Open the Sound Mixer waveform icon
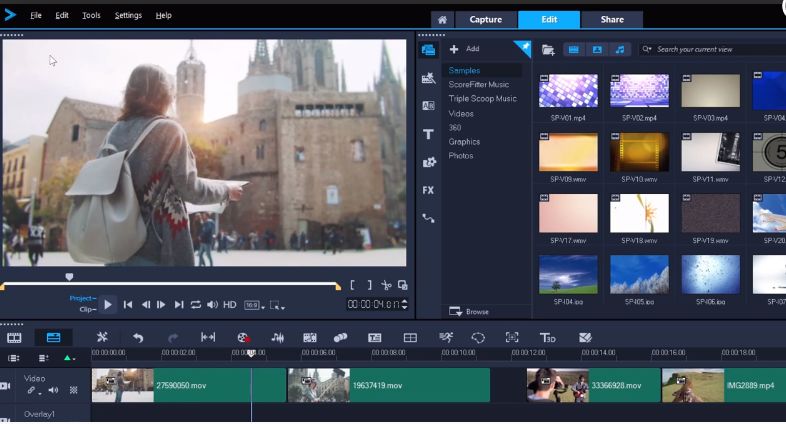The height and width of the screenshot is (424, 786). 278,338
